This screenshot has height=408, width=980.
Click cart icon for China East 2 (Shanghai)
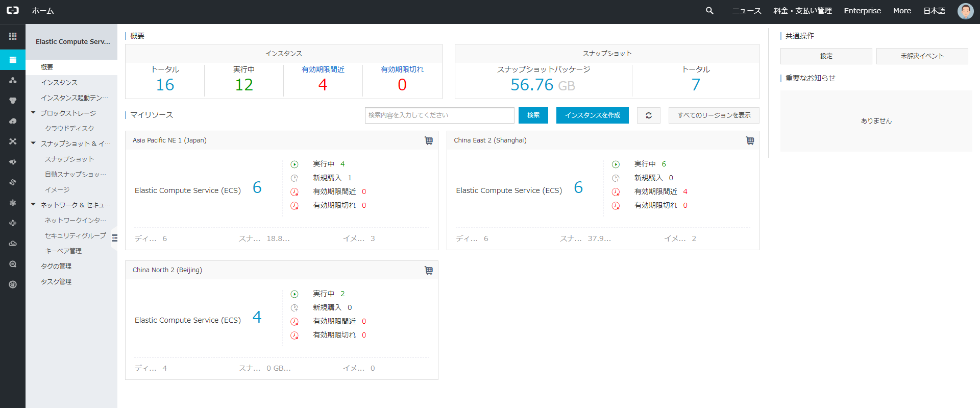[750, 140]
